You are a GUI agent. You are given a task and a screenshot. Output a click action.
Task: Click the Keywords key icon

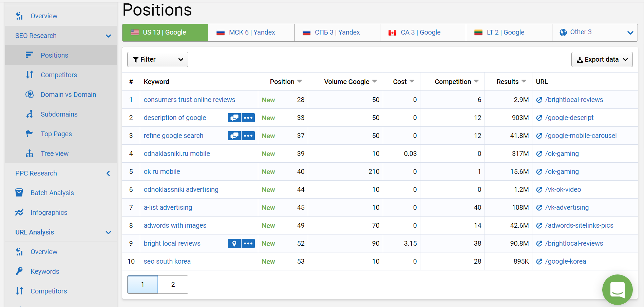point(19,271)
